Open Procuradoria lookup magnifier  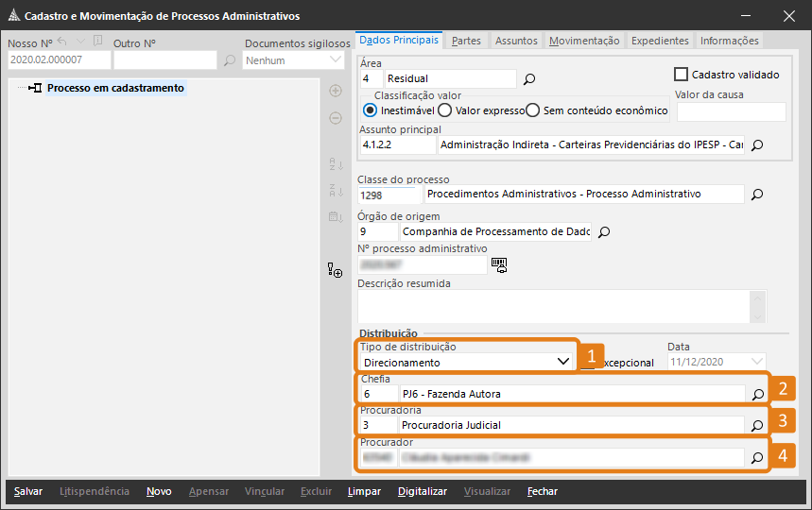coord(757,426)
